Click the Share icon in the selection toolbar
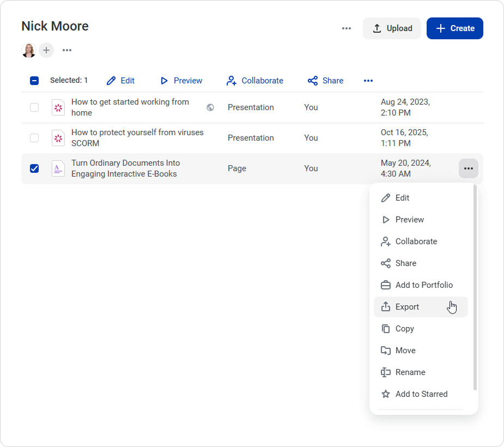Viewport: 504px width, 447px height. (313, 81)
